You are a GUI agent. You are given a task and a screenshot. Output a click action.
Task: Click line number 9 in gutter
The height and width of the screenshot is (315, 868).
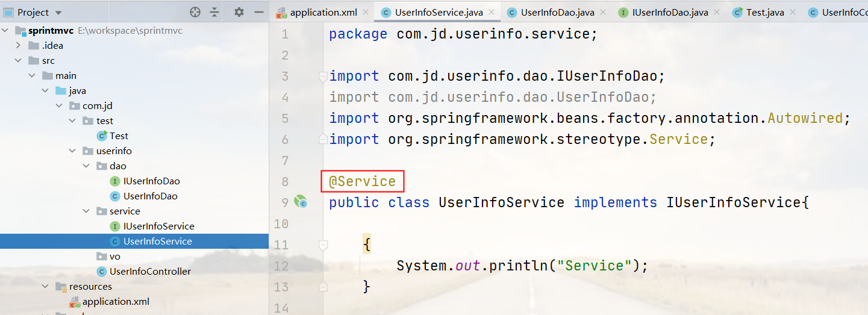(284, 202)
